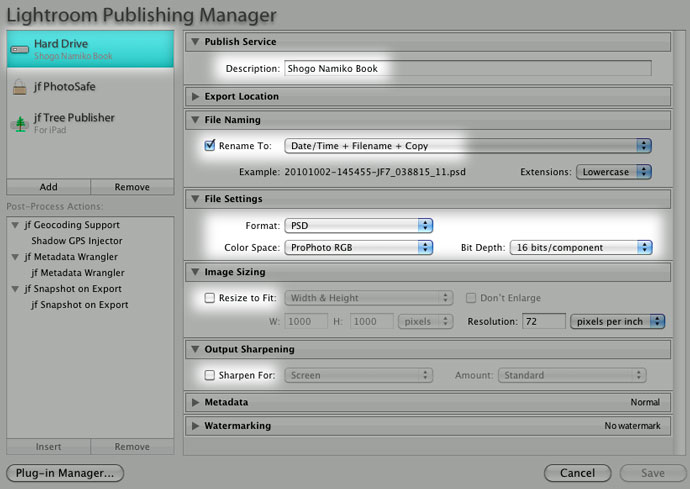690x489 pixels.
Task: Click Add under publish services list
Action: point(48,187)
